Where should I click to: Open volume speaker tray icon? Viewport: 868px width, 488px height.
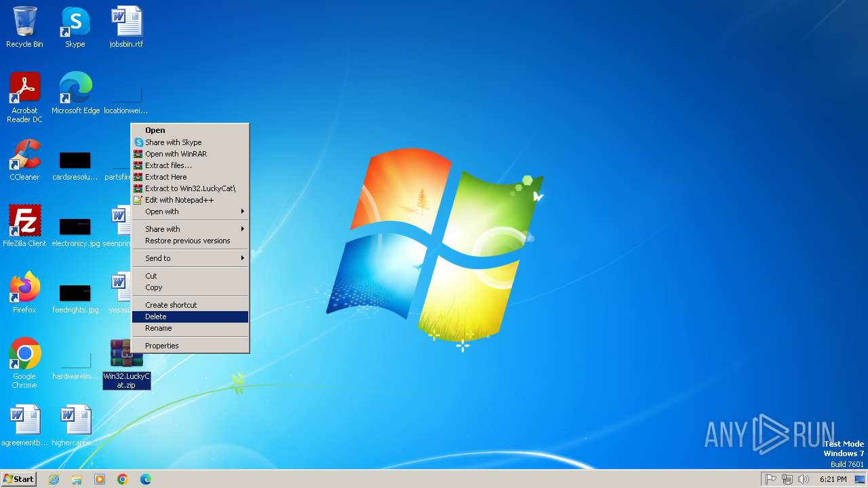tap(804, 479)
